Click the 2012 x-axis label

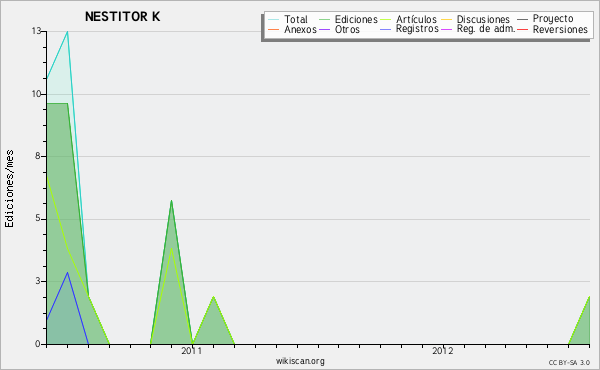pyautogui.click(x=443, y=350)
